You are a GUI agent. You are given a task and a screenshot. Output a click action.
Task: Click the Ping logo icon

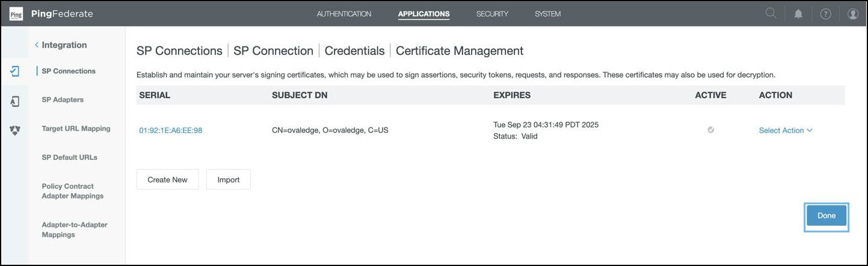(16, 14)
